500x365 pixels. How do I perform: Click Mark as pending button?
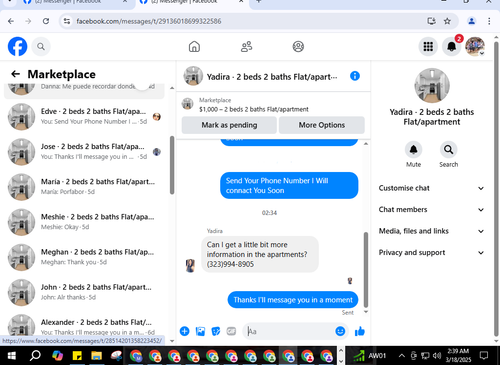[229, 125]
